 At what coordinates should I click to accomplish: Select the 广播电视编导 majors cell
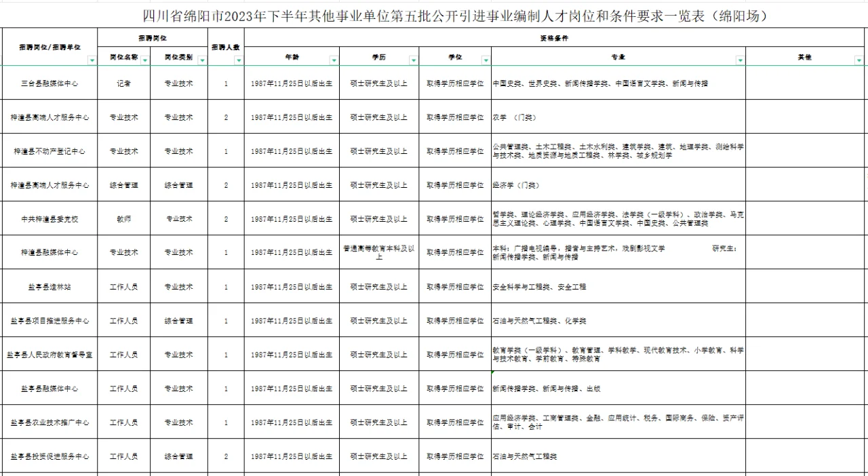[618, 252]
